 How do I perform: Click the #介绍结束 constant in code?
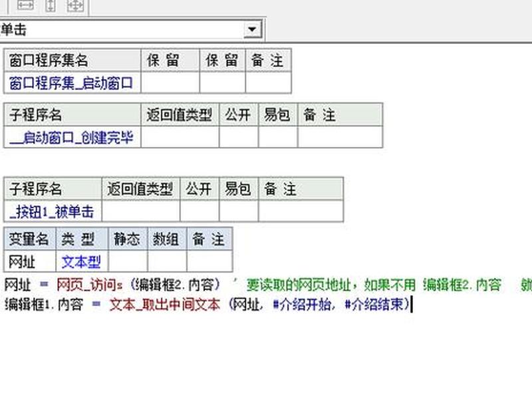point(374,305)
